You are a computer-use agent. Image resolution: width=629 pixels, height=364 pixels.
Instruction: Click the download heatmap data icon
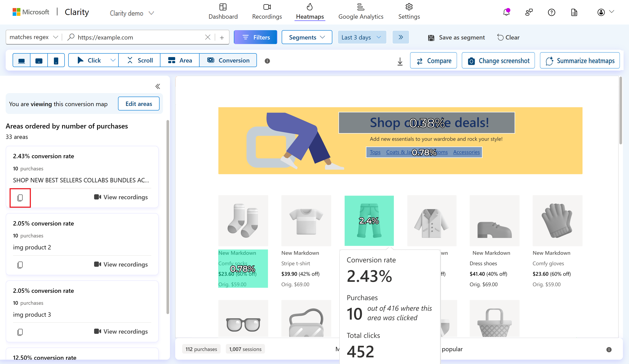point(400,61)
